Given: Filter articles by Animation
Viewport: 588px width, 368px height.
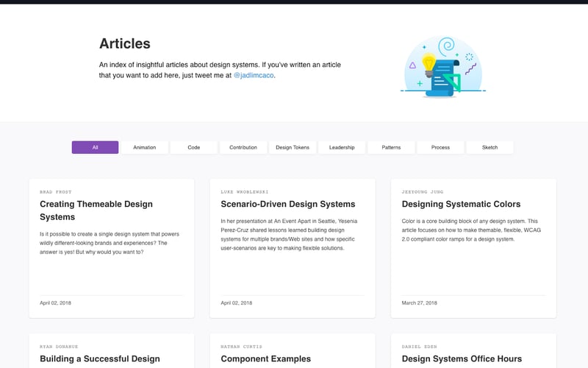Looking at the screenshot, I should 144,147.
